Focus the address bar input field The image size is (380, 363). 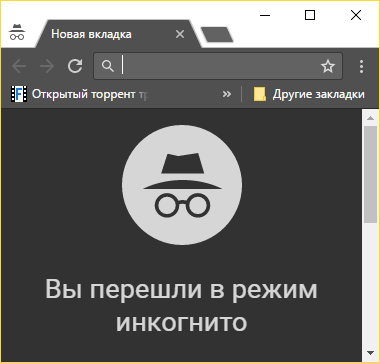pyautogui.click(x=218, y=66)
